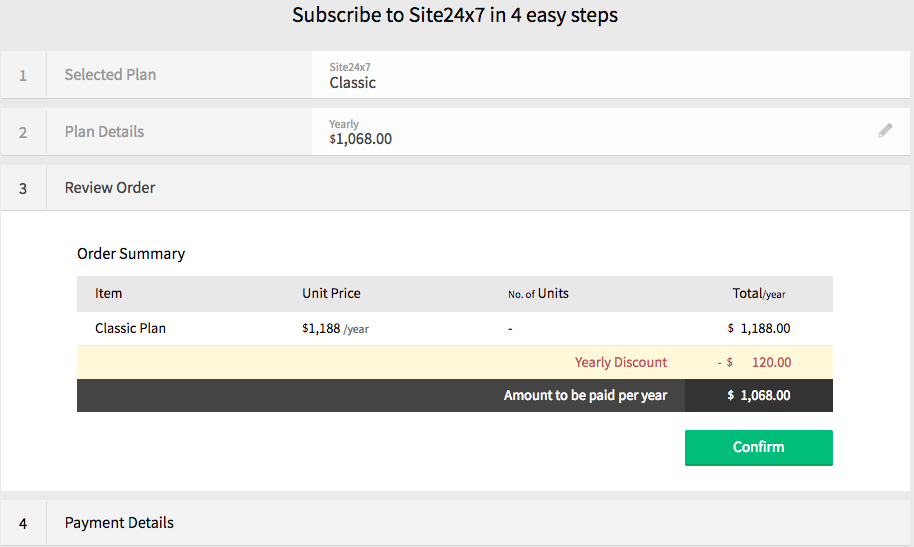Click the Order Summary heading
This screenshot has width=914, height=547.
131,254
